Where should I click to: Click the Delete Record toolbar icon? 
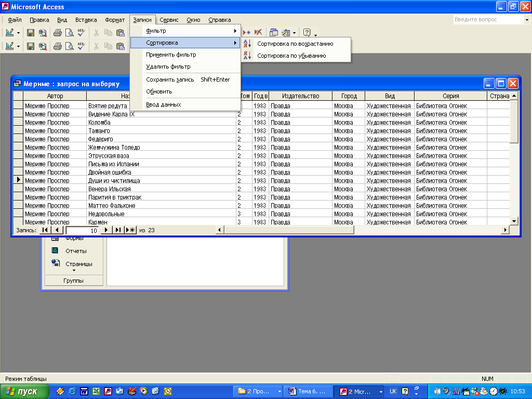[258, 33]
